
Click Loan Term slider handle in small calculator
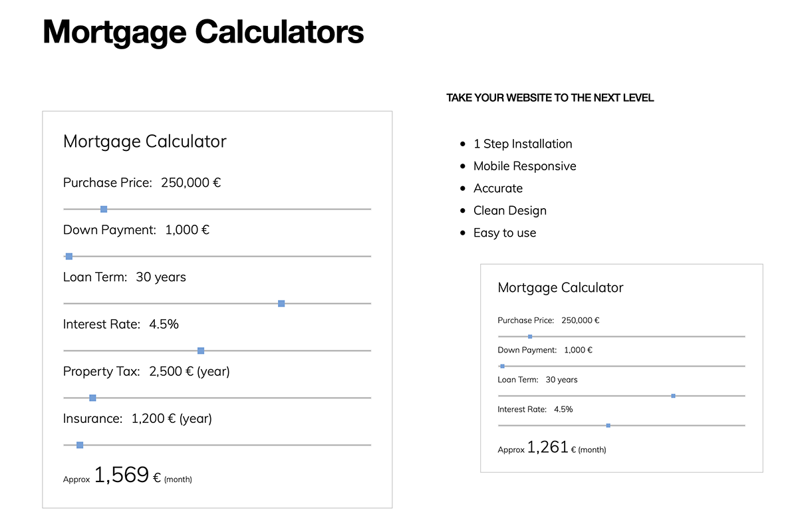(673, 396)
